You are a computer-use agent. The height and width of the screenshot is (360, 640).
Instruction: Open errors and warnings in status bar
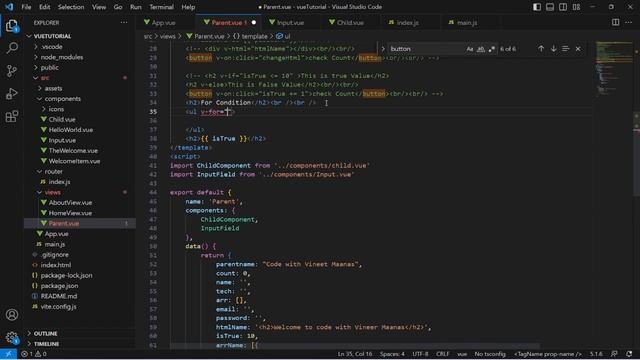[33, 354]
